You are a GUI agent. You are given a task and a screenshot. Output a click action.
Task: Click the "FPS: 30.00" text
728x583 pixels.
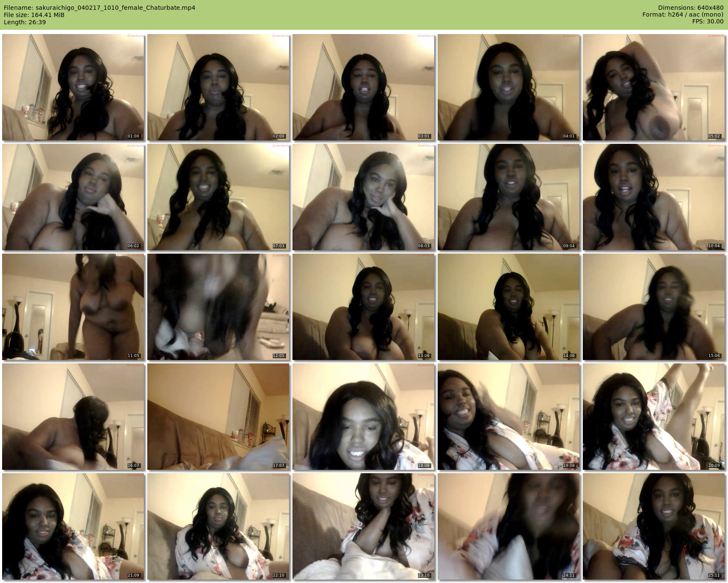pos(708,22)
